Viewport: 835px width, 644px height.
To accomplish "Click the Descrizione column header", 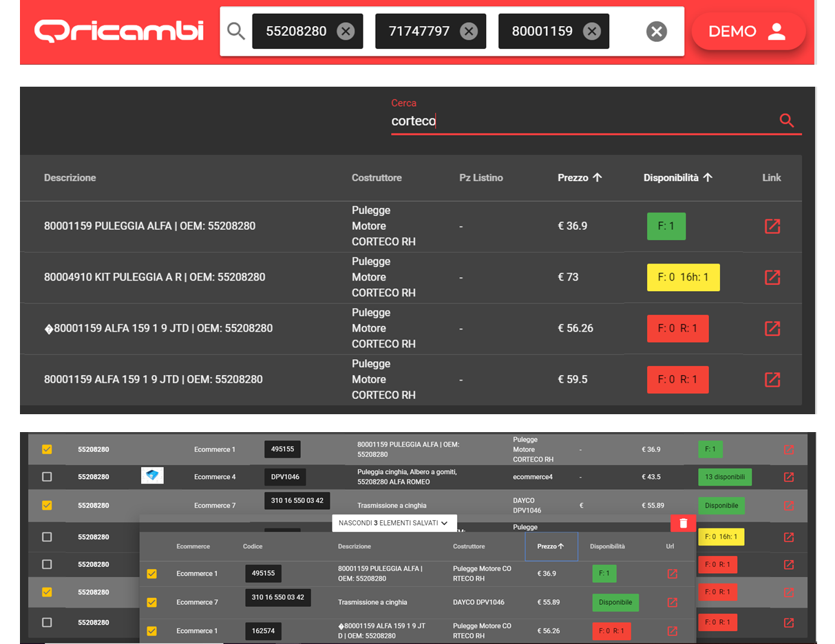I will (70, 178).
